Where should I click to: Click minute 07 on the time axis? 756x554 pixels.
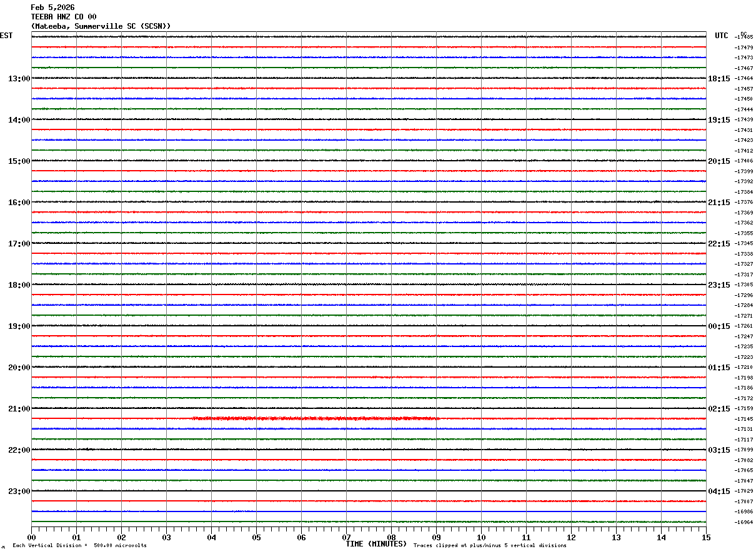point(346,537)
